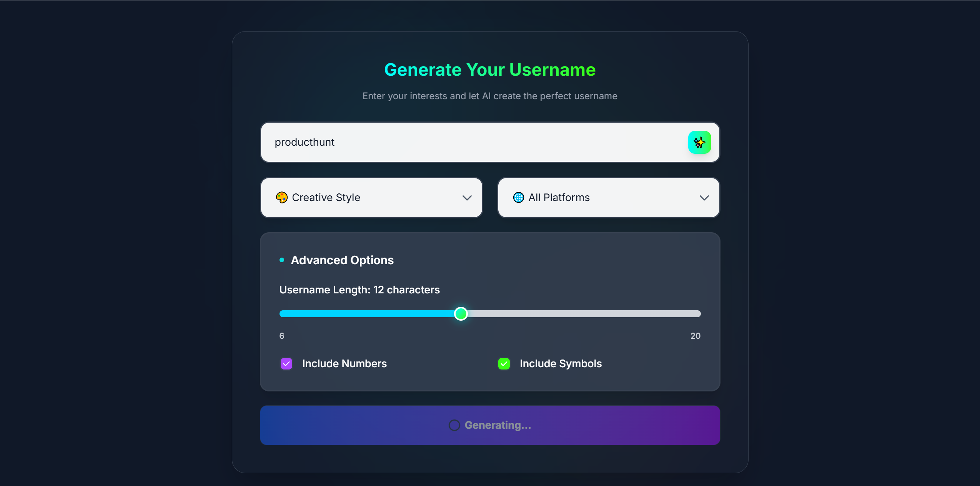Toggle the Include Numbers checkbox

(x=286, y=364)
